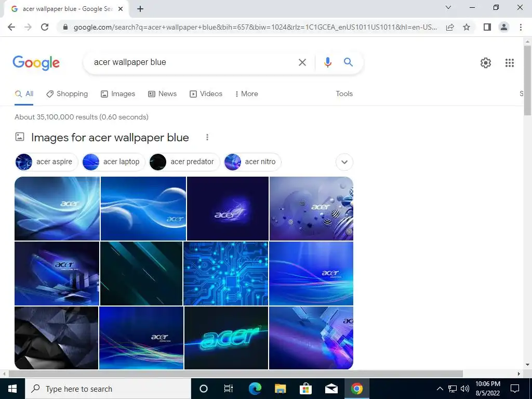The image size is (532, 399).
Task: Open Google settings gear
Action: click(x=486, y=63)
